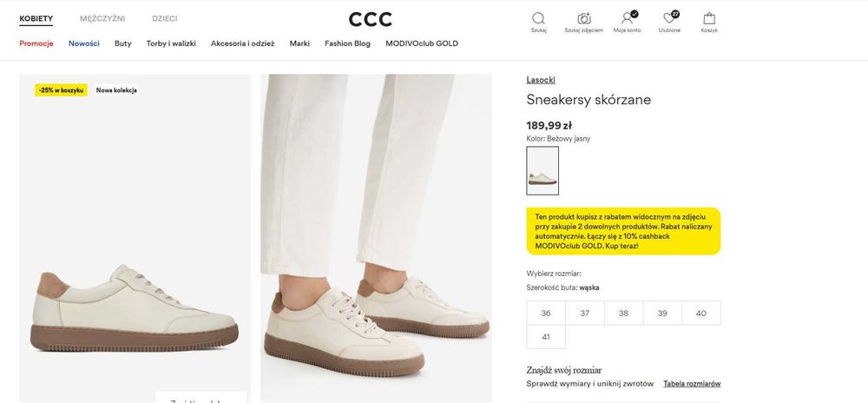Open the Lasocki brand link
Viewport: 868px width, 403px height.
[x=541, y=80]
